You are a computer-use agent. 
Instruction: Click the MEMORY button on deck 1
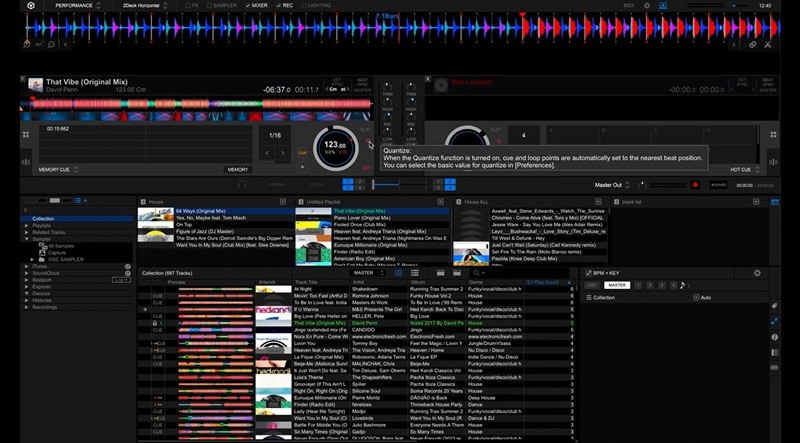pos(238,169)
